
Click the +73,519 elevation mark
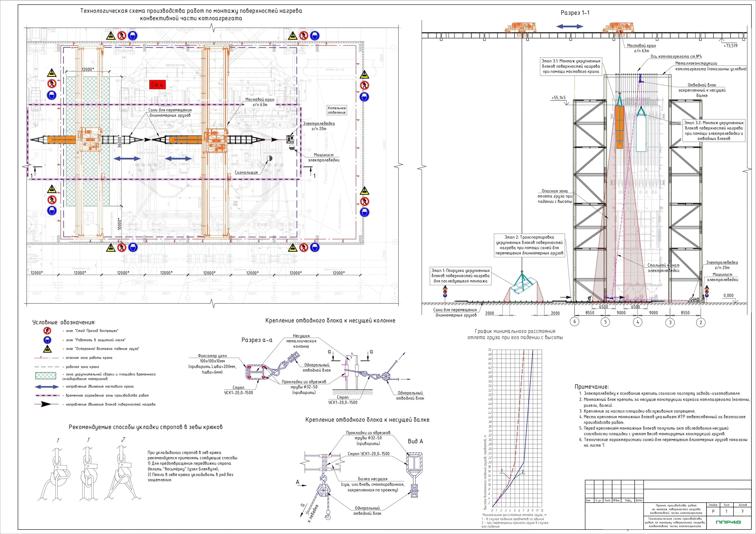tap(730, 46)
